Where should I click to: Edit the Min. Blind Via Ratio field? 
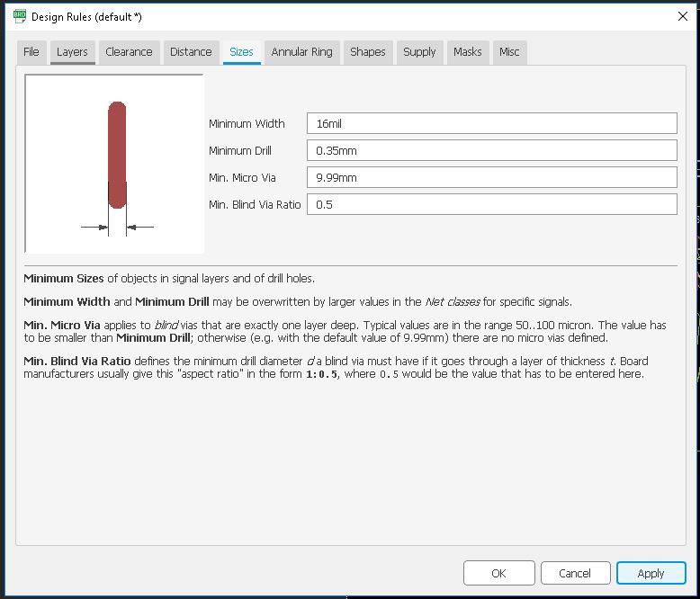[492, 204]
